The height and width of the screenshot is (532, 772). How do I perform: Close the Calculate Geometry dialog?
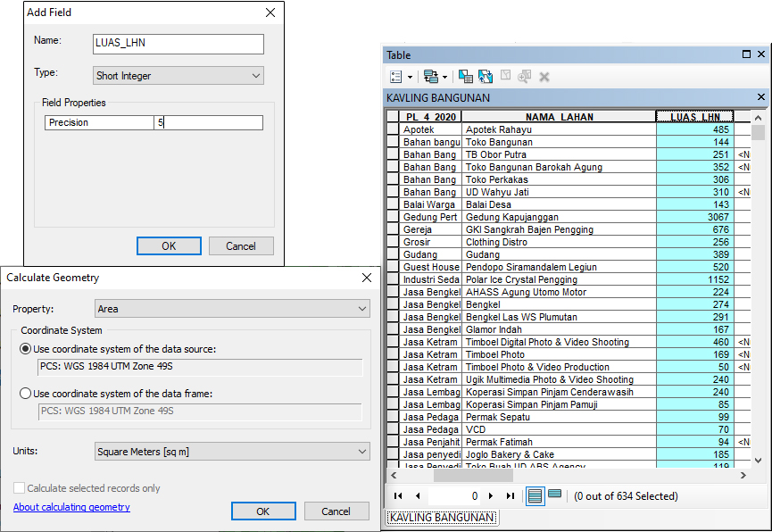367,278
